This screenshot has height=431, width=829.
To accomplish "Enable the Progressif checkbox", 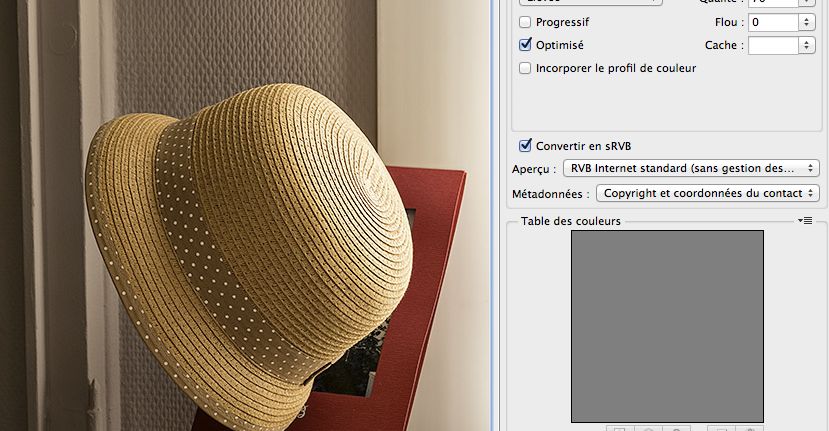I will tap(525, 22).
